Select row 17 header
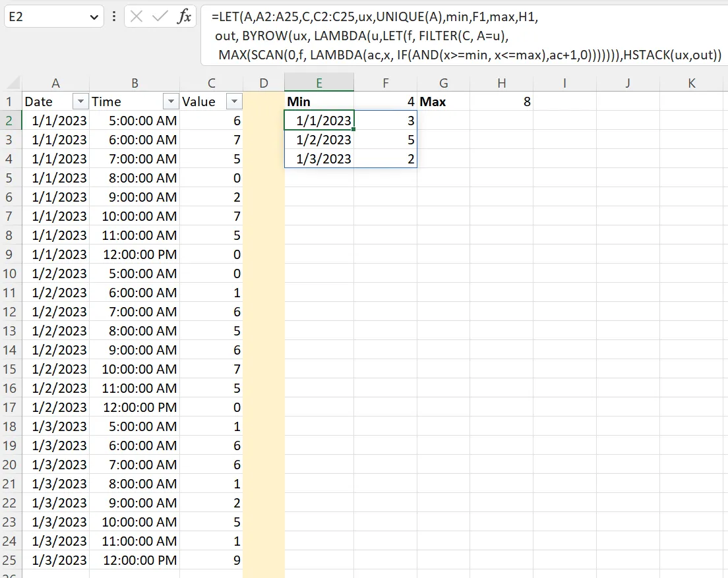This screenshot has width=728, height=578. (x=9, y=407)
